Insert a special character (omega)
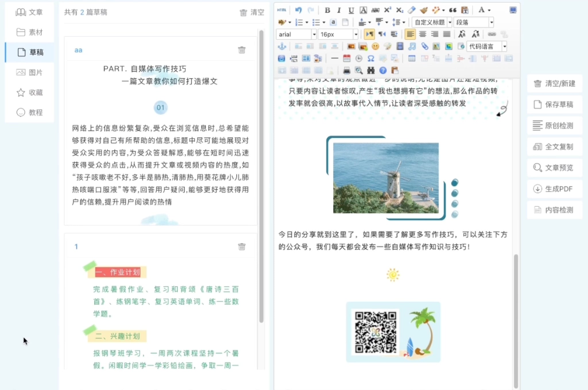The image size is (588, 390). coord(371,58)
